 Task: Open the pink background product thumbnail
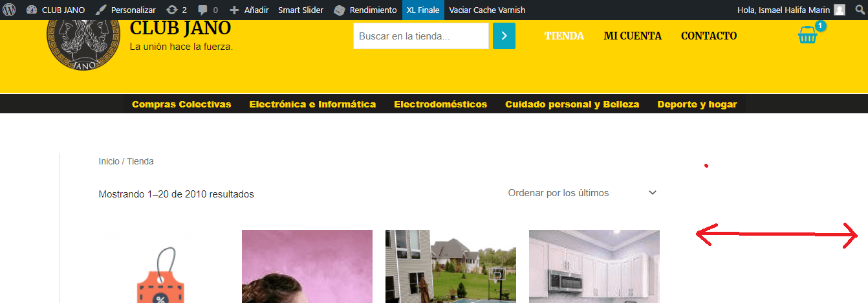click(307, 267)
